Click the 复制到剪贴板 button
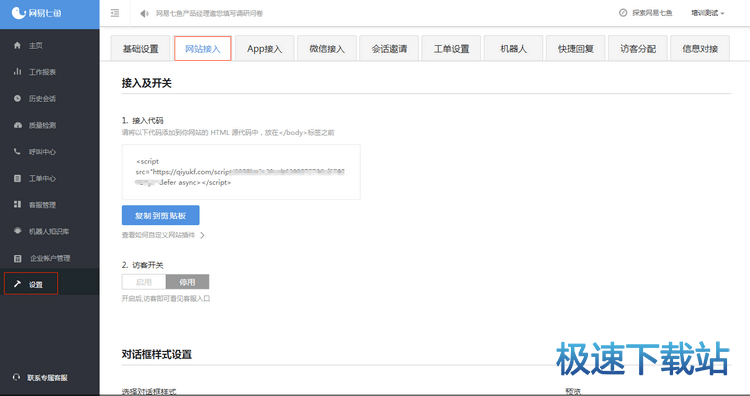 point(161,215)
